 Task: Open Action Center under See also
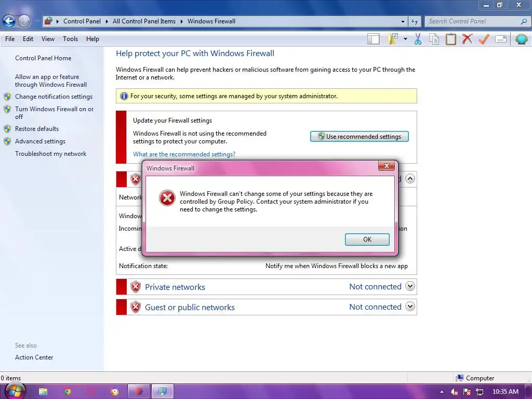[34, 357]
